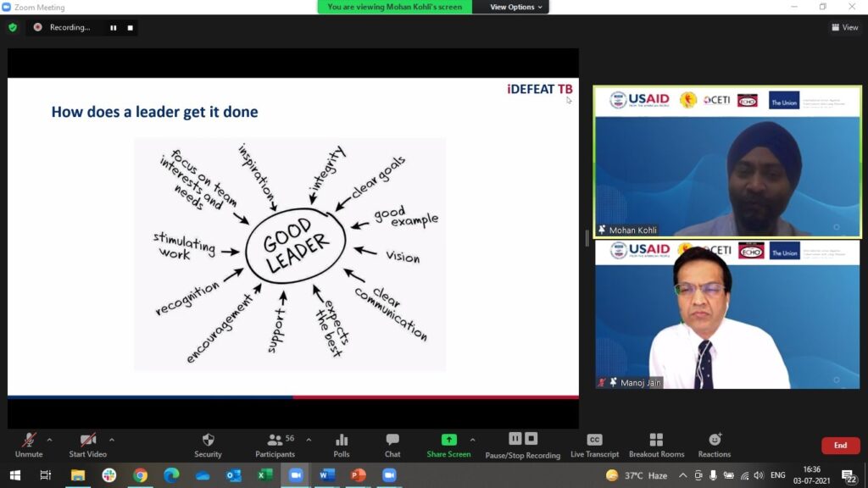This screenshot has height=488, width=868.
Task: Enable Live Transcript captions
Action: pos(594,441)
